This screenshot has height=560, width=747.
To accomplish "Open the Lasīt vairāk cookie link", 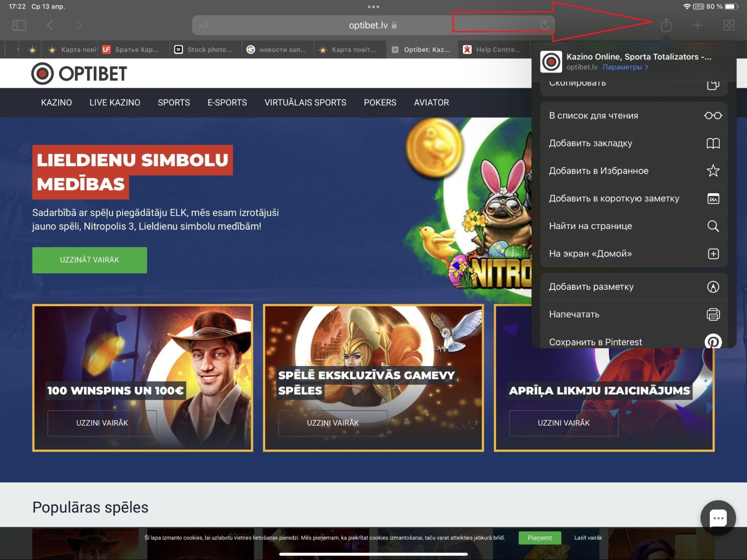I will coord(588,538).
